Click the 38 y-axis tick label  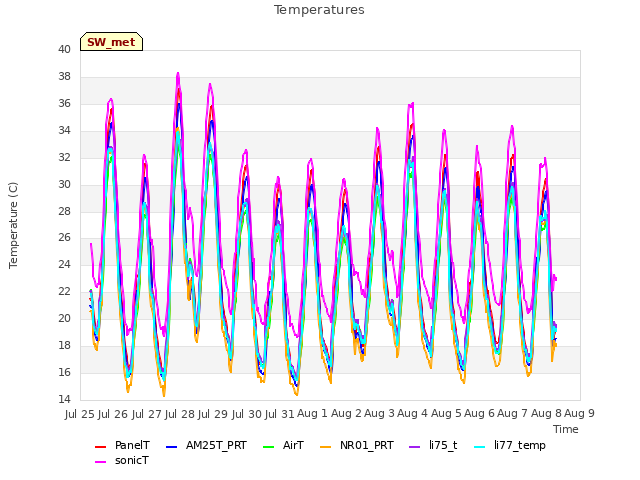(64, 76)
